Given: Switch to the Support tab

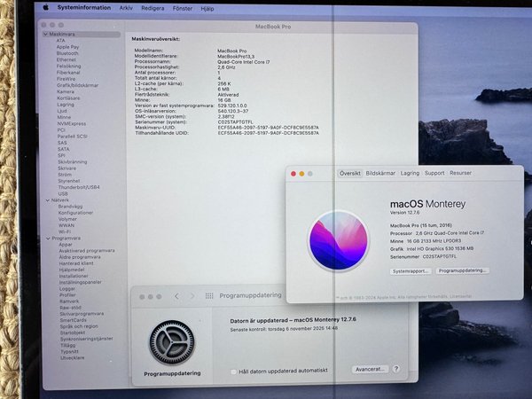Looking at the screenshot, I should coord(434,173).
